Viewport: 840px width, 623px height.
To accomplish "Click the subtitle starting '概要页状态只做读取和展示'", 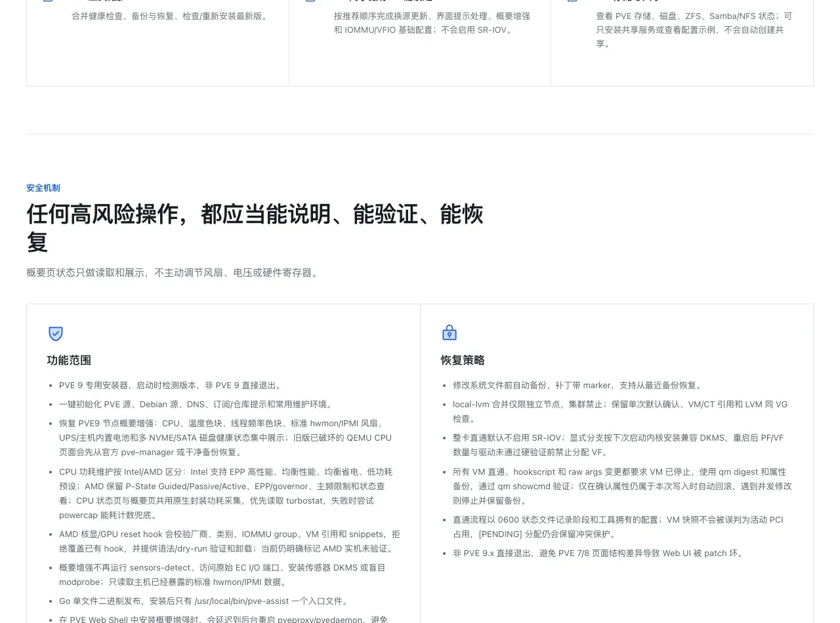I will coord(174,273).
